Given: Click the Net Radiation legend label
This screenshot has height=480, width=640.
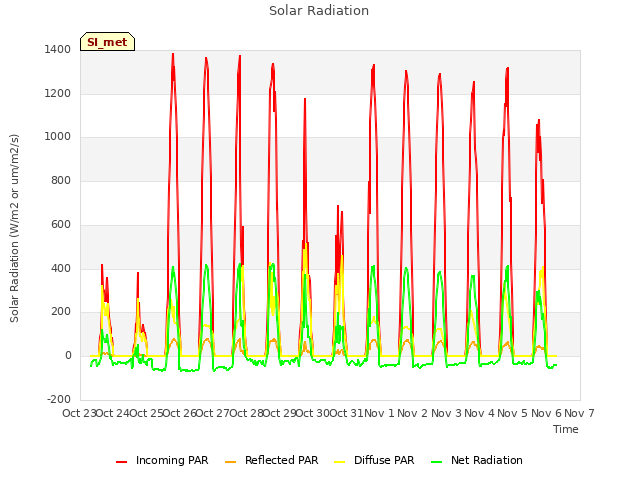Looking at the screenshot, I should click(487, 460).
